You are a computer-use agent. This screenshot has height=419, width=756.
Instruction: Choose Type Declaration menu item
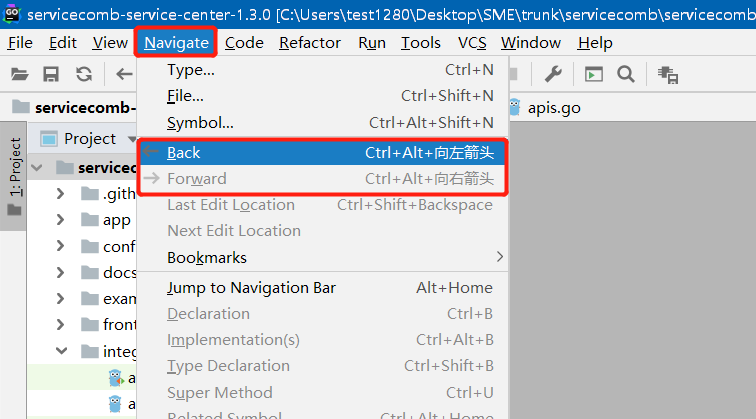(x=323, y=366)
